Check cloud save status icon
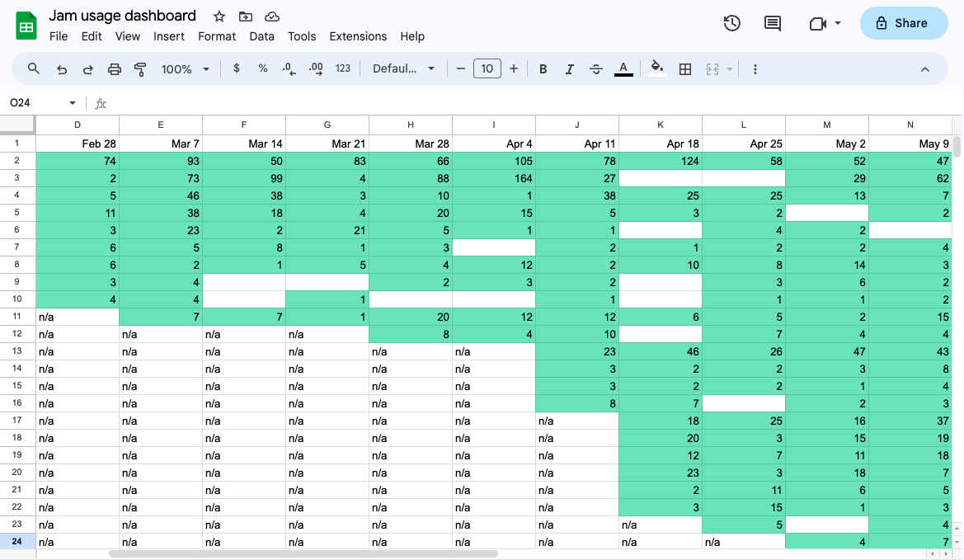 [272, 16]
